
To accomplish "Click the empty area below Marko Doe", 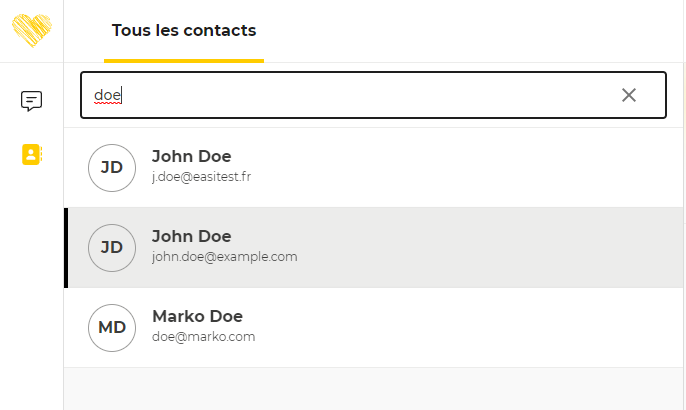I will [374, 389].
